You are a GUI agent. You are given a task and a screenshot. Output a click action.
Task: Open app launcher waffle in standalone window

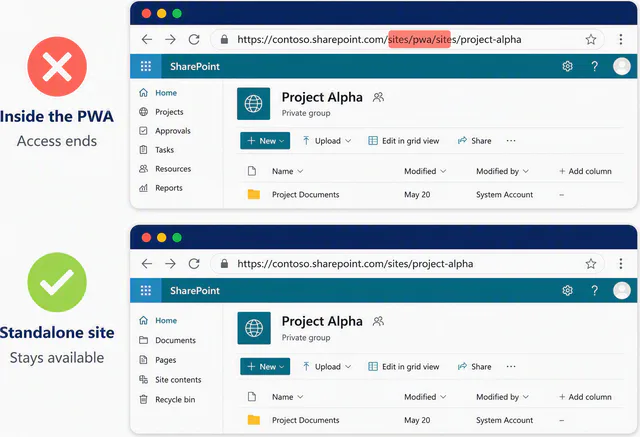(x=146, y=291)
